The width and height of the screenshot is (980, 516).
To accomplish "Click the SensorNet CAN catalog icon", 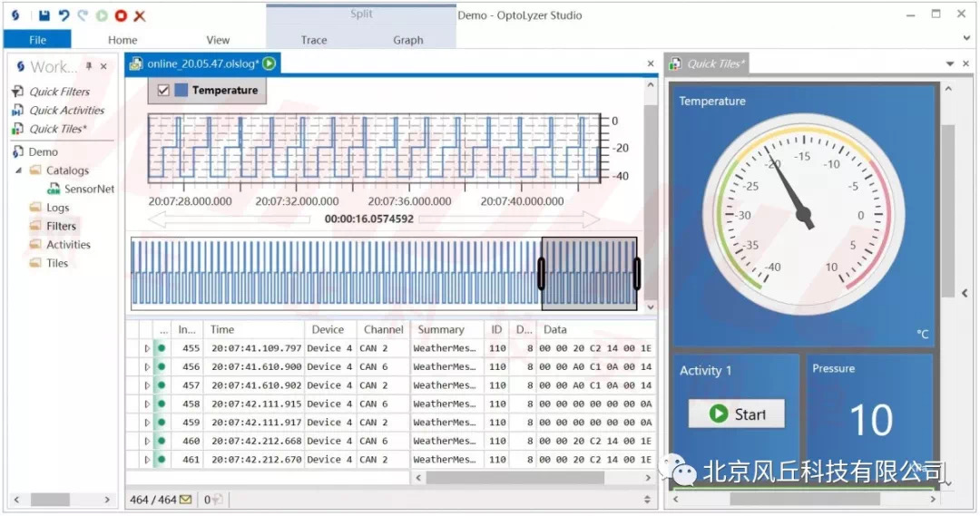I will pos(54,190).
